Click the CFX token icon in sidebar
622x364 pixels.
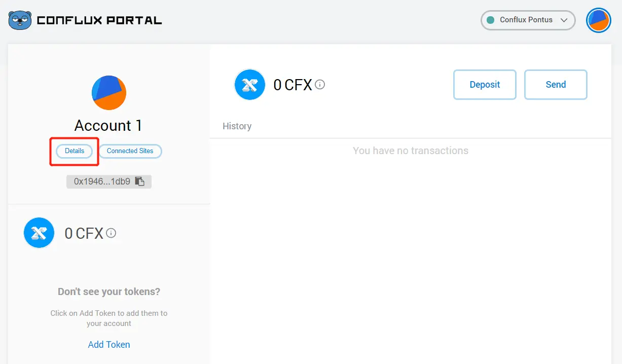(39, 233)
